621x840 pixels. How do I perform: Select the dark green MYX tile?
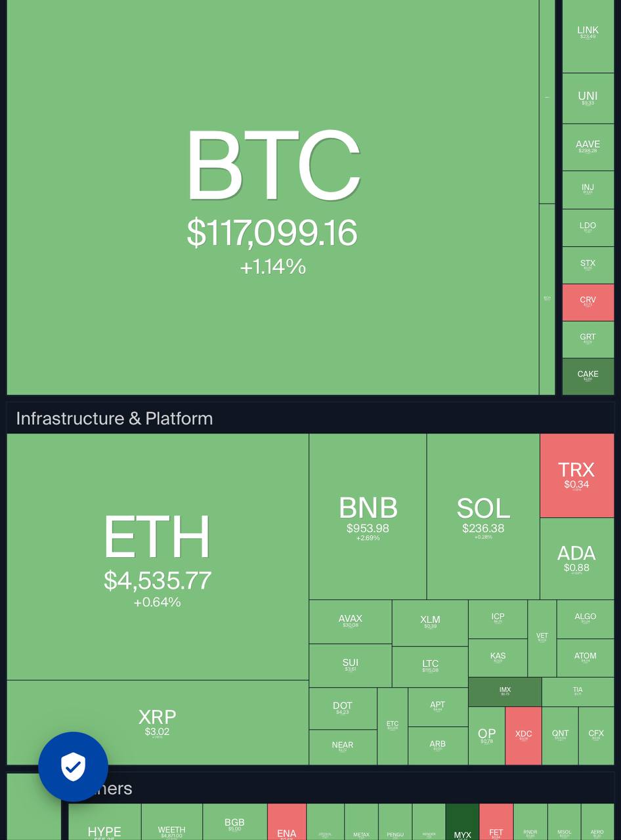[x=462, y=822]
